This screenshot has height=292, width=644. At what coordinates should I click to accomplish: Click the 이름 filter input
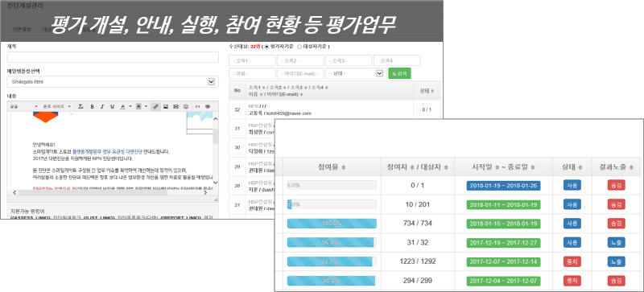pyautogui.click(x=253, y=73)
